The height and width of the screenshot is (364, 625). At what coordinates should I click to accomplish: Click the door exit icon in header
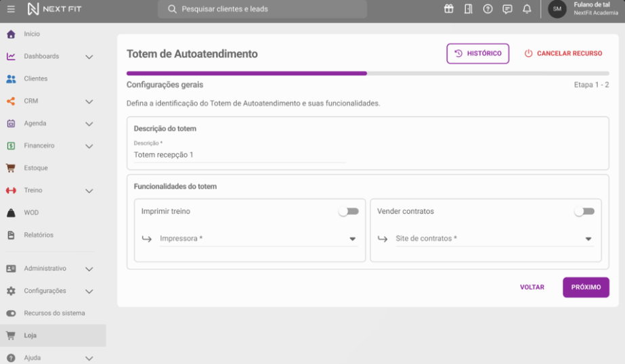coord(469,9)
